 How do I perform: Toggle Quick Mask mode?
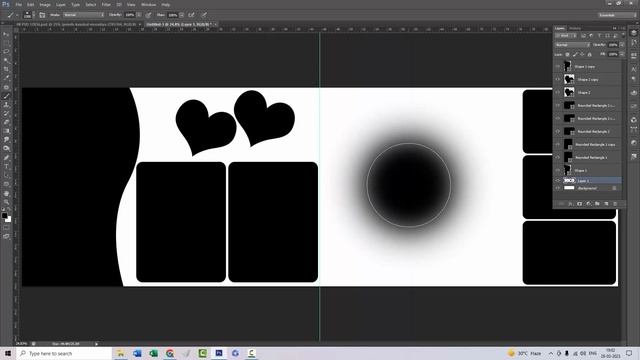click(6, 228)
